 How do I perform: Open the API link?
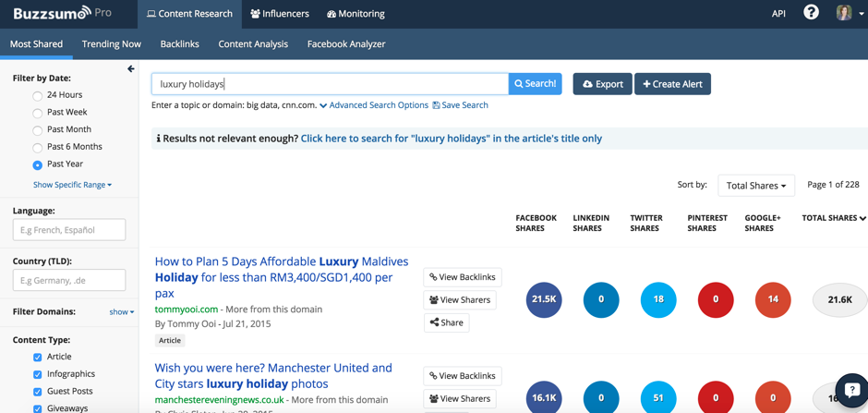(778, 14)
